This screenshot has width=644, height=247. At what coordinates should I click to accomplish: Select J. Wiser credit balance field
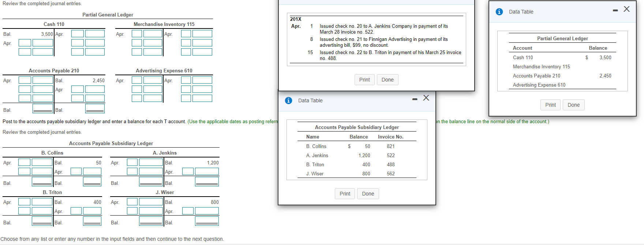pos(207,221)
